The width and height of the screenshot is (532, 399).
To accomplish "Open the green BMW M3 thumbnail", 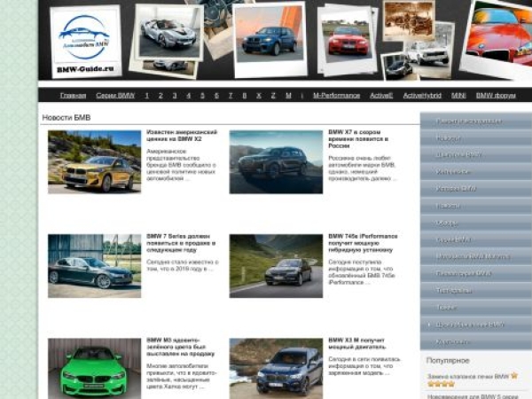I will click(x=94, y=369).
